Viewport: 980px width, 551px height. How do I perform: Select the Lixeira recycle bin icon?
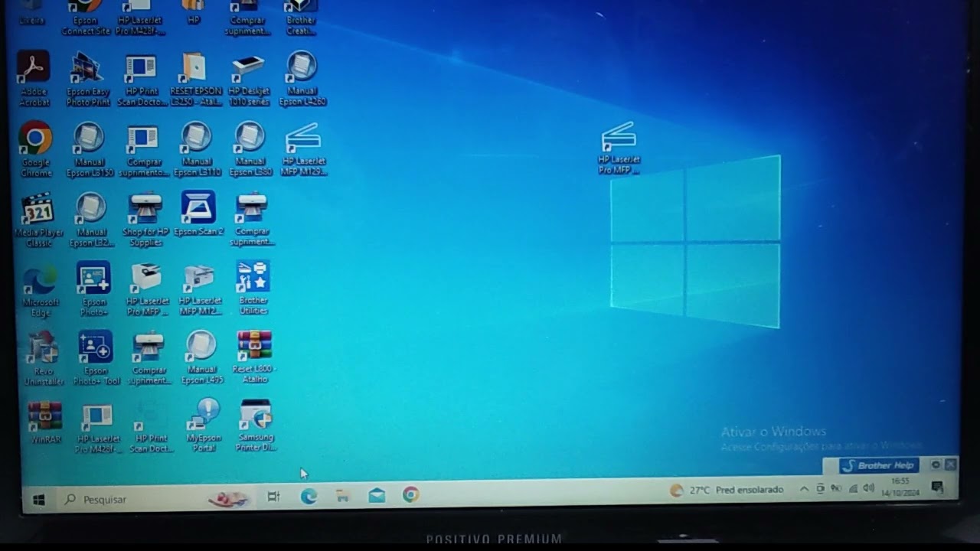(31, 11)
